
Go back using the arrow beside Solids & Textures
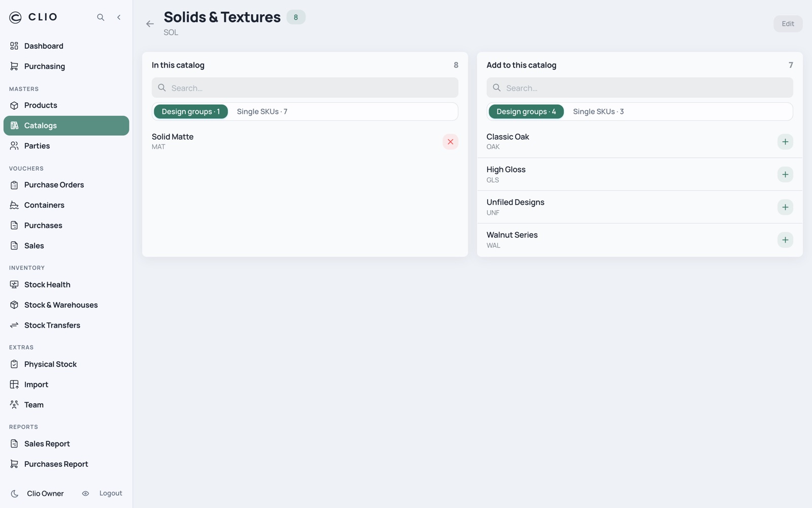pyautogui.click(x=150, y=24)
